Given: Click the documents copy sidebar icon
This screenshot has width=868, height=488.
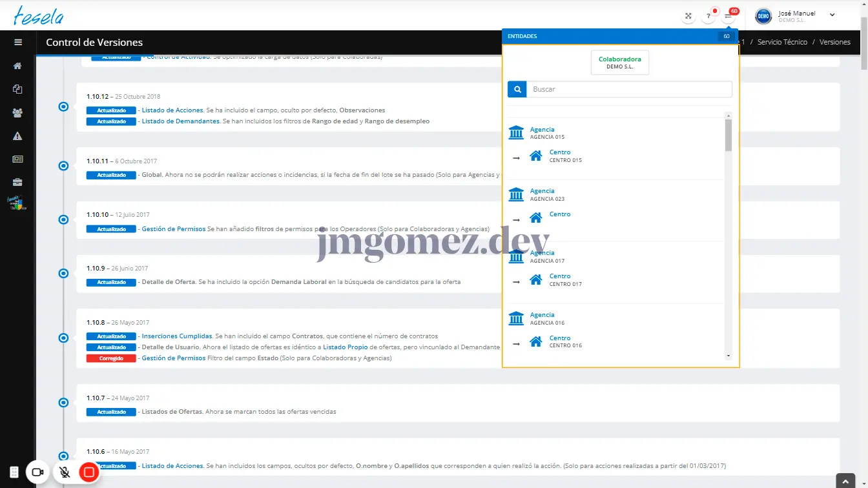Looking at the screenshot, I should [x=17, y=89].
